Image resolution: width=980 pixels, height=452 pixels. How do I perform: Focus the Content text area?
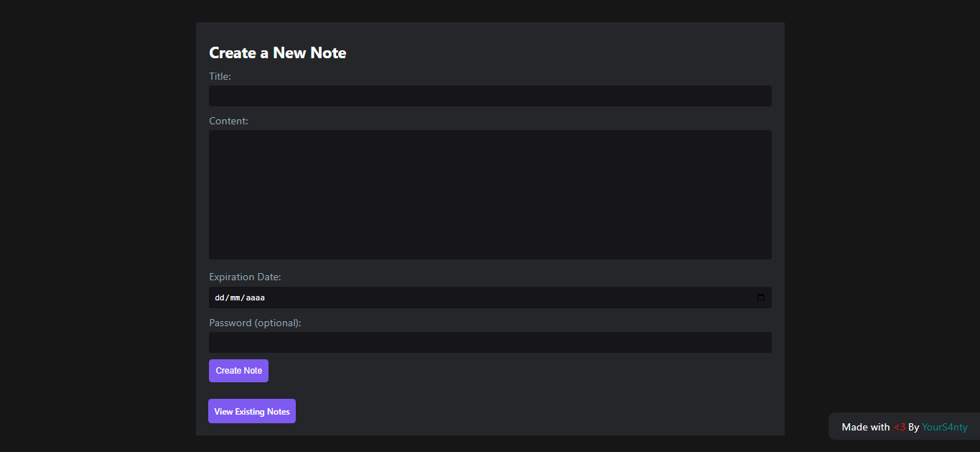490,195
